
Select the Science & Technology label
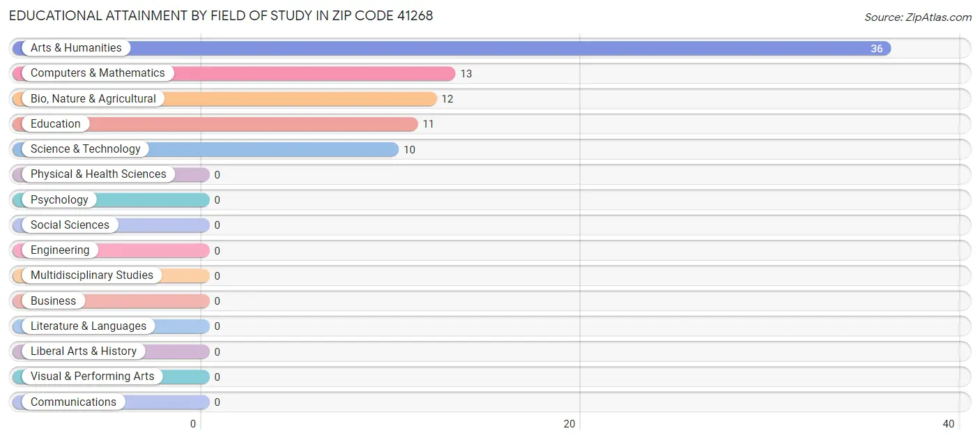point(86,149)
